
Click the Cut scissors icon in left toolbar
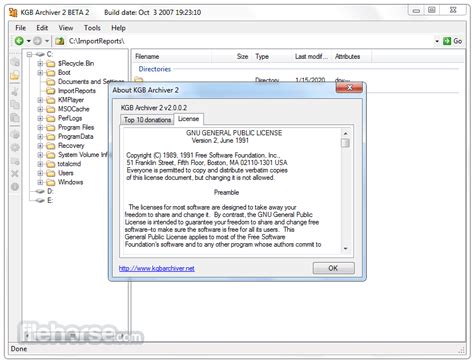[x=15, y=91]
